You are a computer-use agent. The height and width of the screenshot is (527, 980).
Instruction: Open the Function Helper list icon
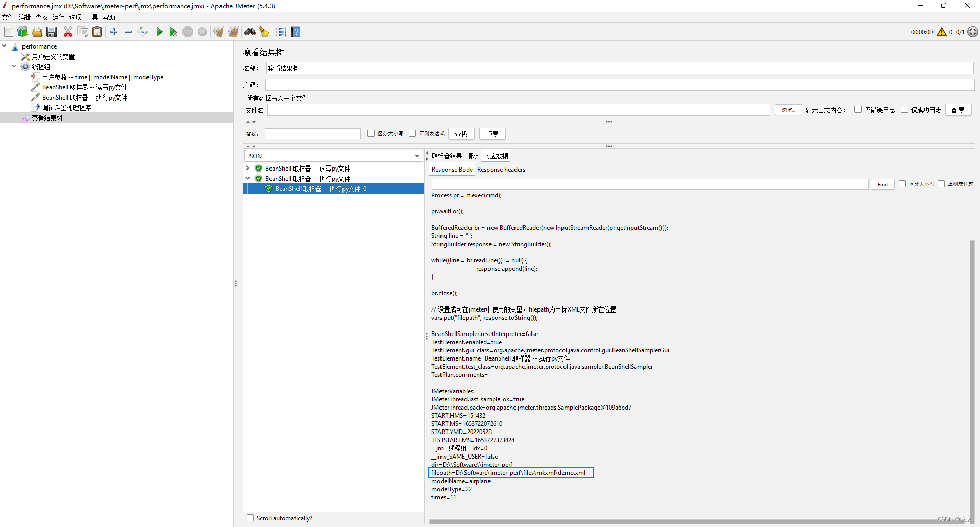tap(281, 32)
